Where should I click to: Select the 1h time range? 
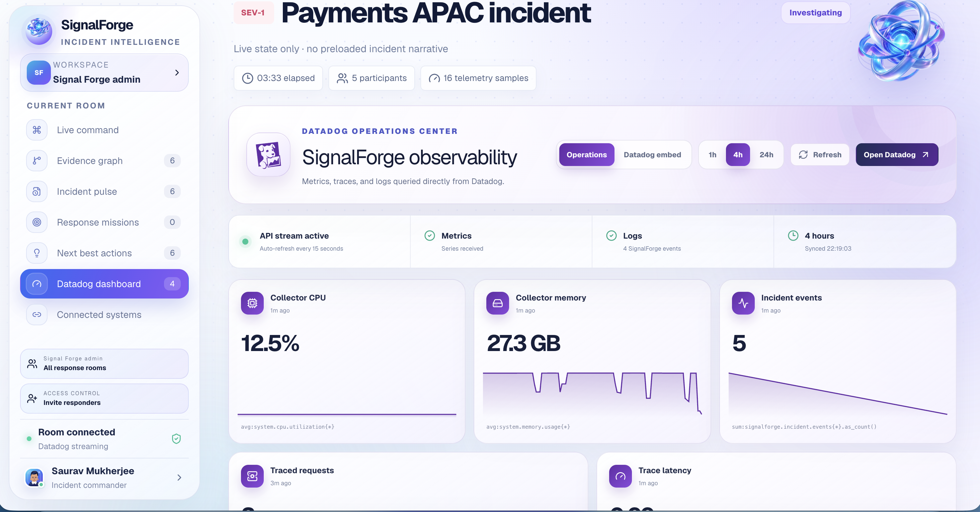(712, 155)
